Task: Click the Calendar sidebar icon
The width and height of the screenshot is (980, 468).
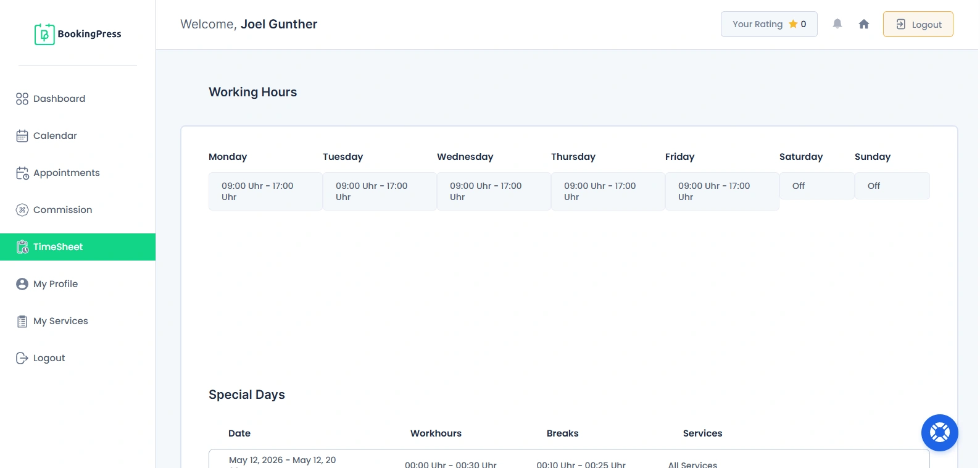Action: coord(22,136)
